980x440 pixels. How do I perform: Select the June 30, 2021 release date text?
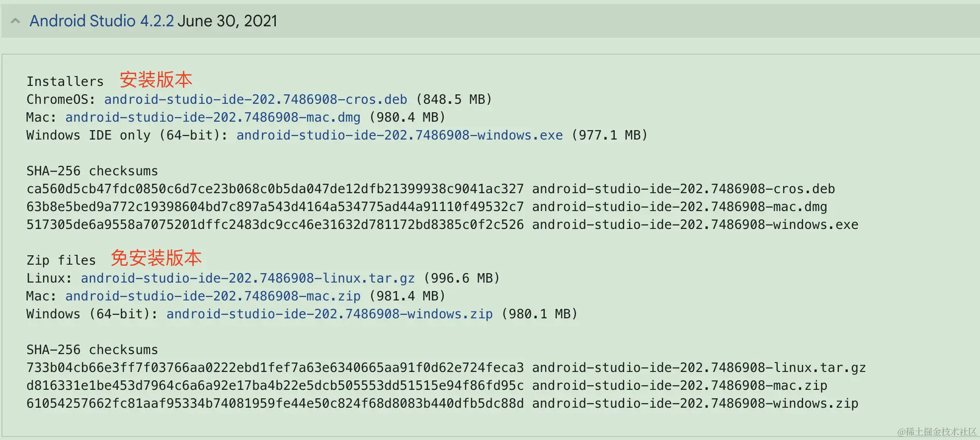tap(228, 21)
